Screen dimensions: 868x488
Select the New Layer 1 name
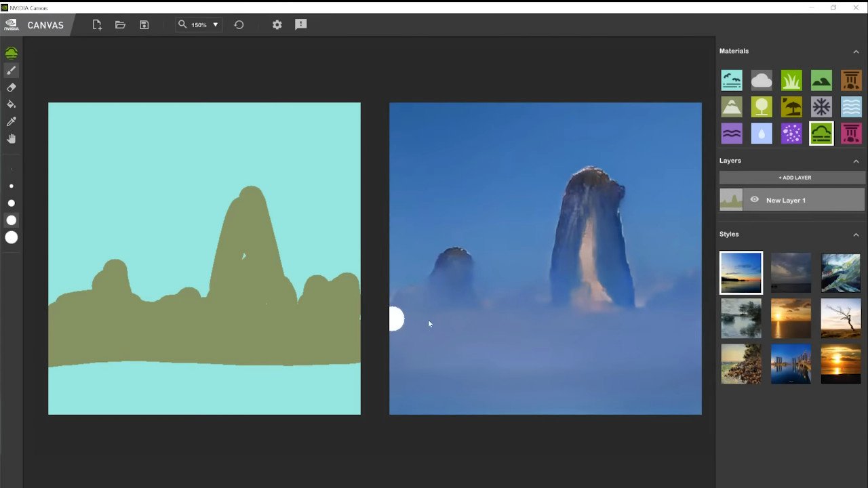[x=786, y=201]
